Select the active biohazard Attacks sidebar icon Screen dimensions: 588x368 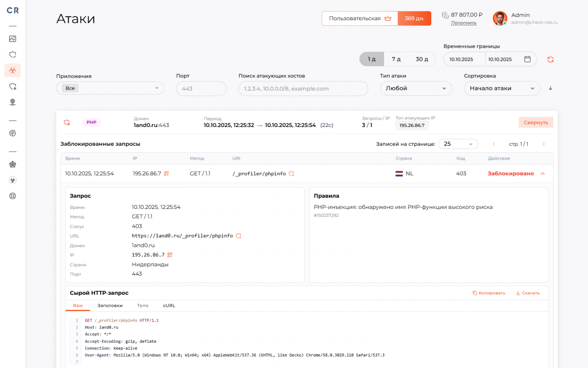pyautogui.click(x=12, y=70)
